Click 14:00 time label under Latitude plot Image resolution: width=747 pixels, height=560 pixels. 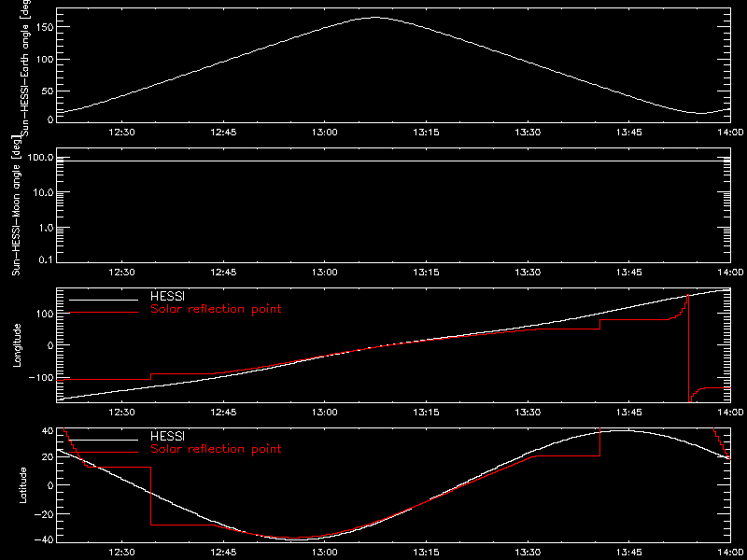(x=730, y=552)
